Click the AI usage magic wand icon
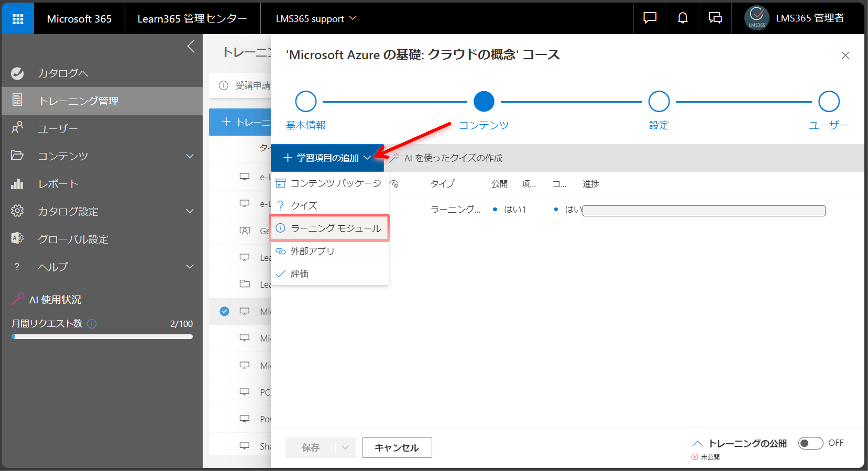Screen dimensions: 868x471 [x=19, y=299]
